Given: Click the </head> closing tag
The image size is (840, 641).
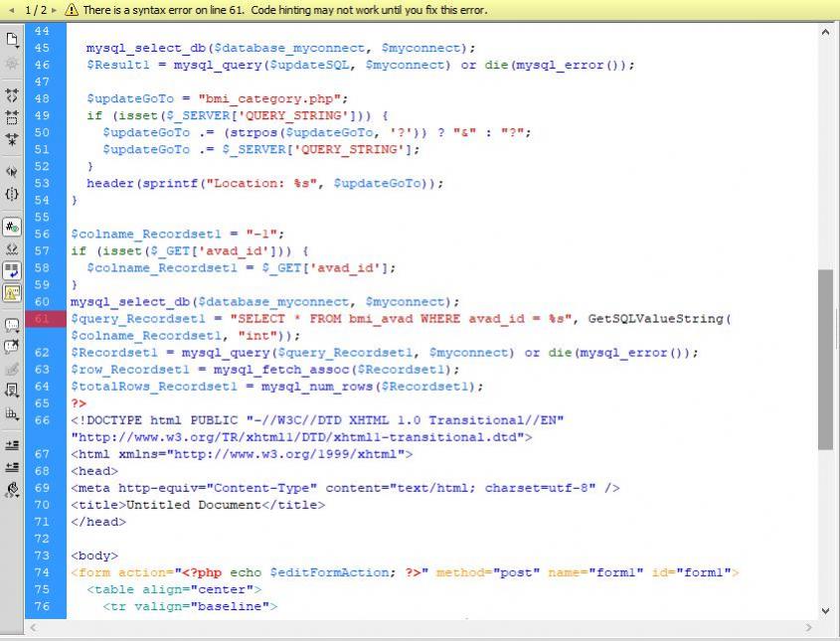Looking at the screenshot, I should coord(98,522).
